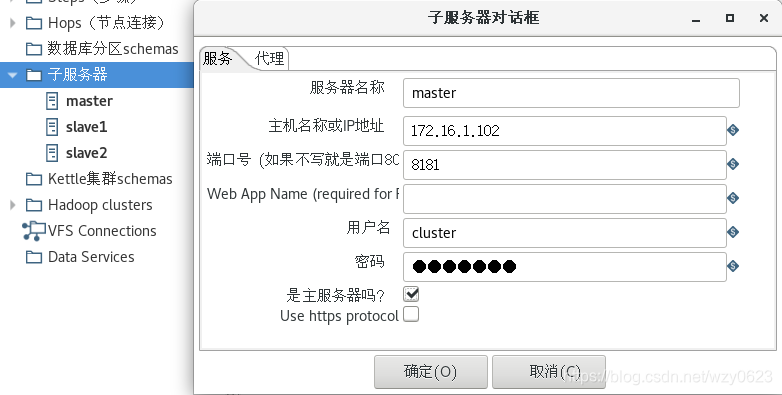
Task: Expand the Hadoop clusters node arrow
Action: (13, 205)
